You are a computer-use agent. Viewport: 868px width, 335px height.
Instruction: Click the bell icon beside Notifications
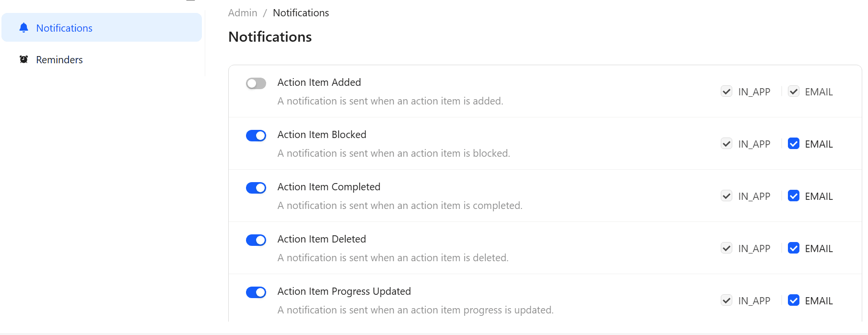pyautogui.click(x=23, y=28)
